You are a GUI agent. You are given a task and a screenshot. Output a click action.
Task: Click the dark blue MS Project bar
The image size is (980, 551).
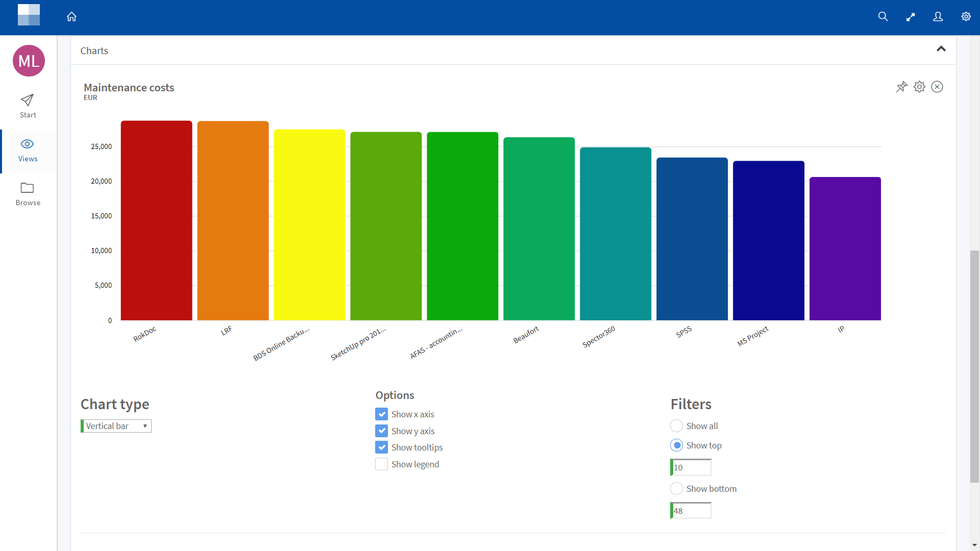pos(769,241)
